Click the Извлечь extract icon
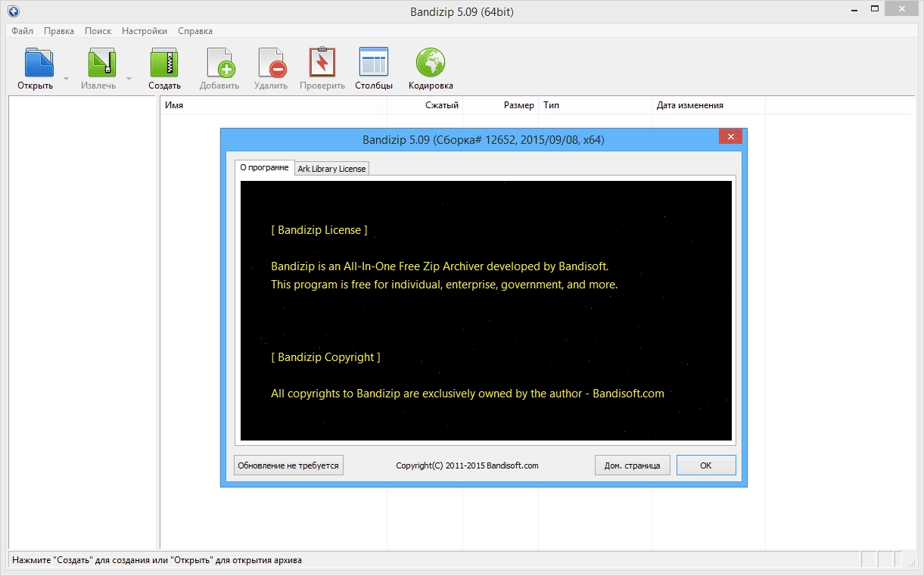This screenshot has width=924, height=576. (x=101, y=63)
